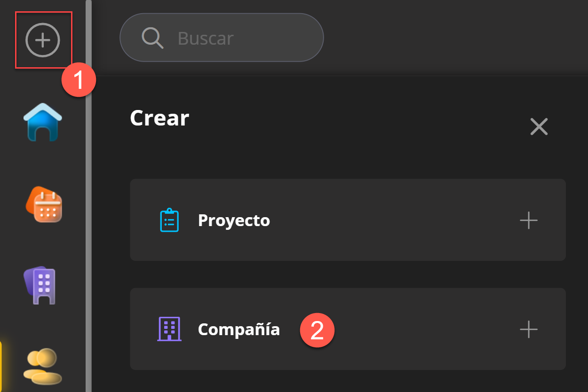Image resolution: width=588 pixels, height=392 pixels.
Task: Close the Crear panel
Action: (539, 126)
